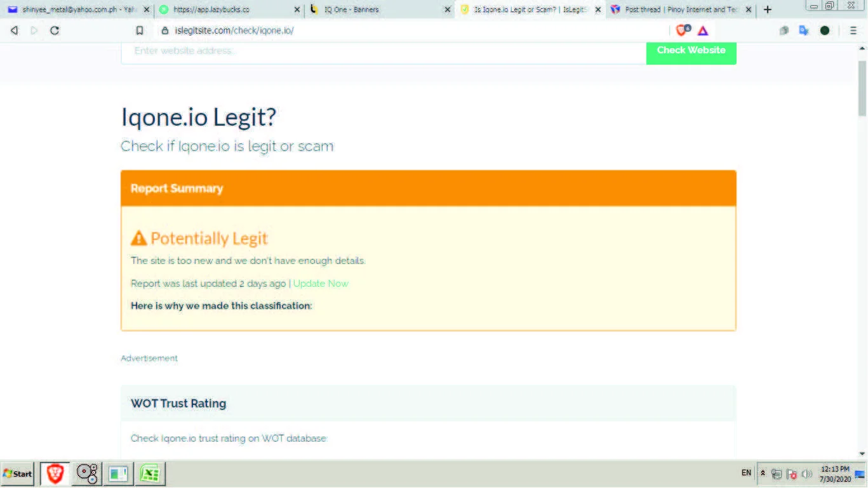The width and height of the screenshot is (868, 488).
Task: Open a new browser tab
Action: point(768,10)
